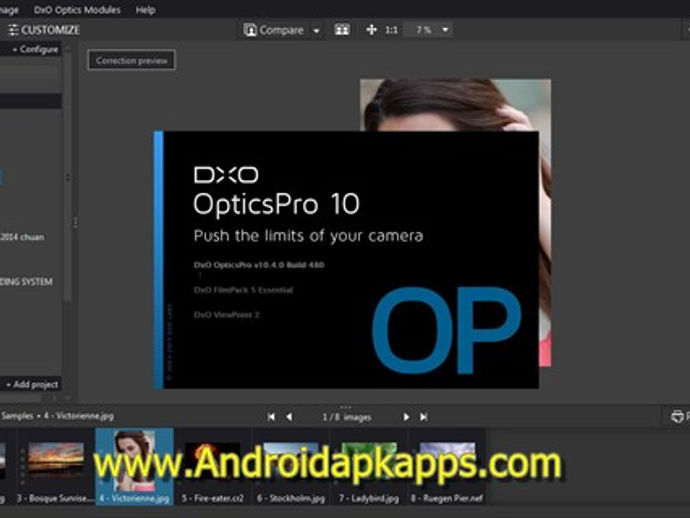Open the Configure panel menu

(x=35, y=49)
